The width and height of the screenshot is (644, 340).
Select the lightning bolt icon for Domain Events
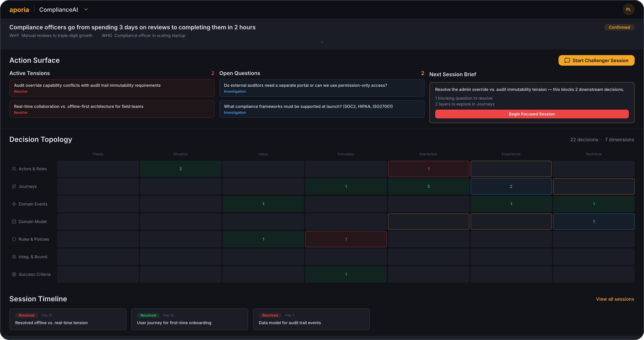[14, 204]
